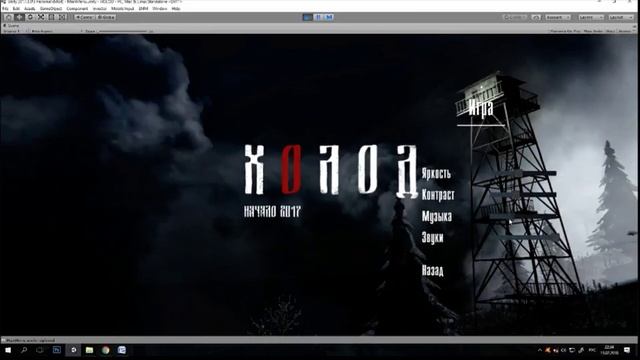Select the combined Transform tool
The image size is (640, 360).
(62, 17)
